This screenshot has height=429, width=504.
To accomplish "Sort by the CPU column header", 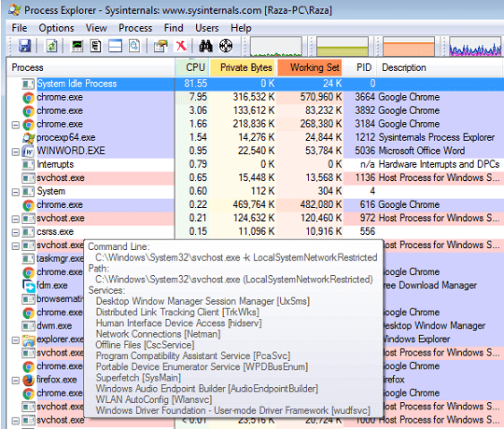I will click(x=192, y=67).
